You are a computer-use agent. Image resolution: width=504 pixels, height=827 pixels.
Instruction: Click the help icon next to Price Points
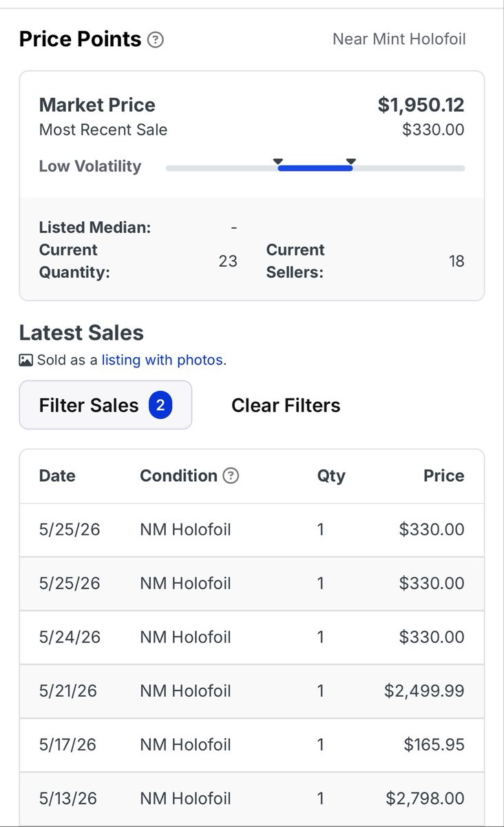pos(156,40)
